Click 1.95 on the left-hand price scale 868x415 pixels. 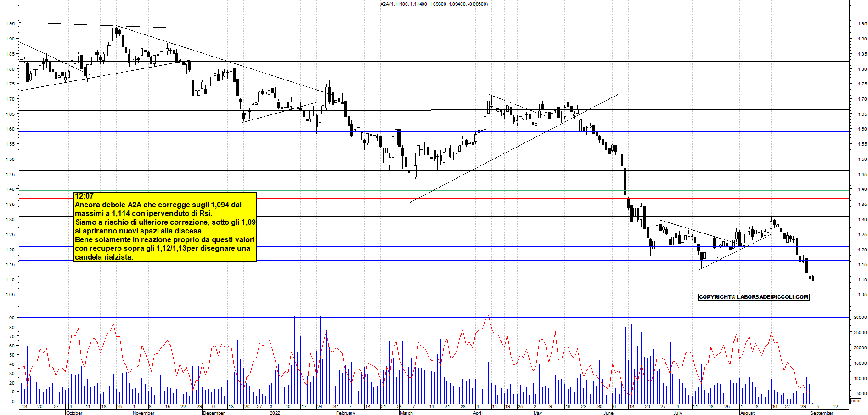click(10, 23)
